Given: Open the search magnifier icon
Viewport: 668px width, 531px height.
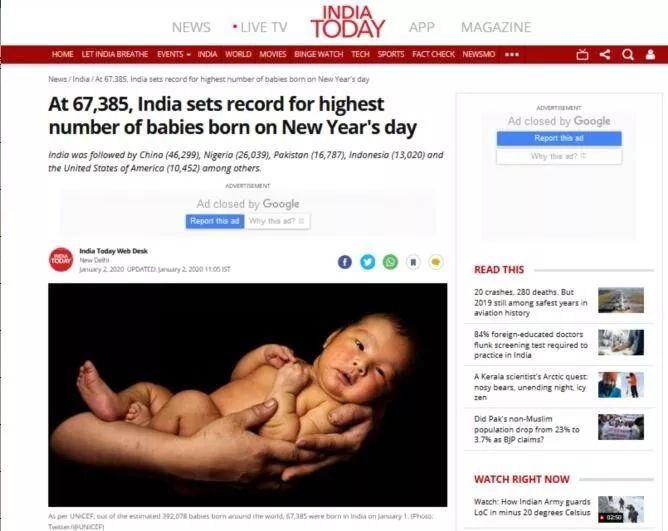Looking at the screenshot, I should coord(628,55).
